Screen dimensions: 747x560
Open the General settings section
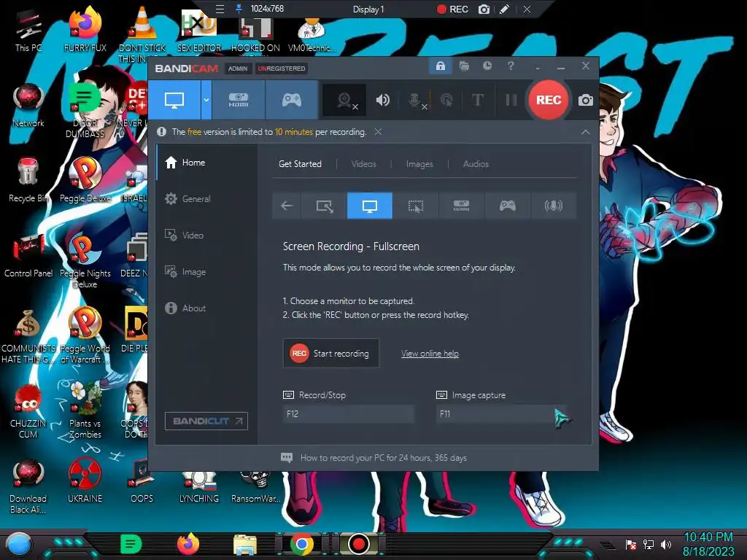(x=206, y=198)
